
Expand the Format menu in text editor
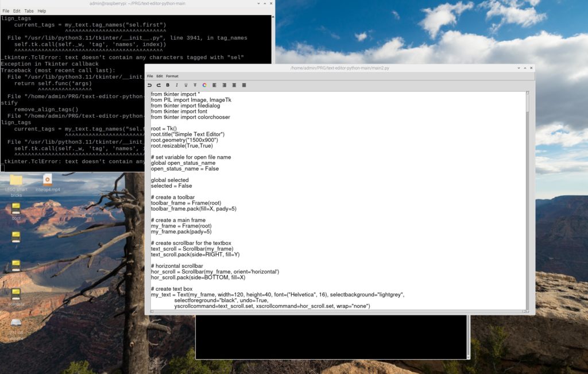172,76
